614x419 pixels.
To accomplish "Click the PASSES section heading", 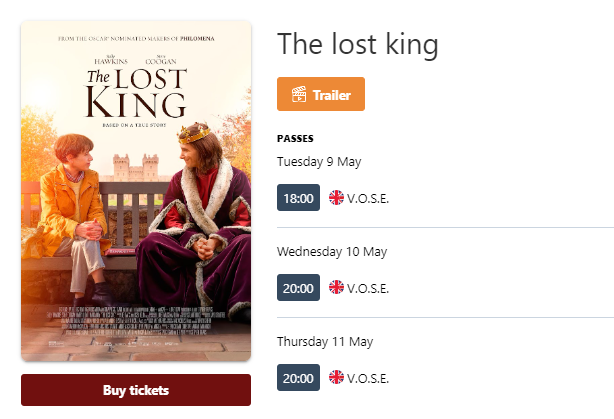I will pyautogui.click(x=295, y=139).
